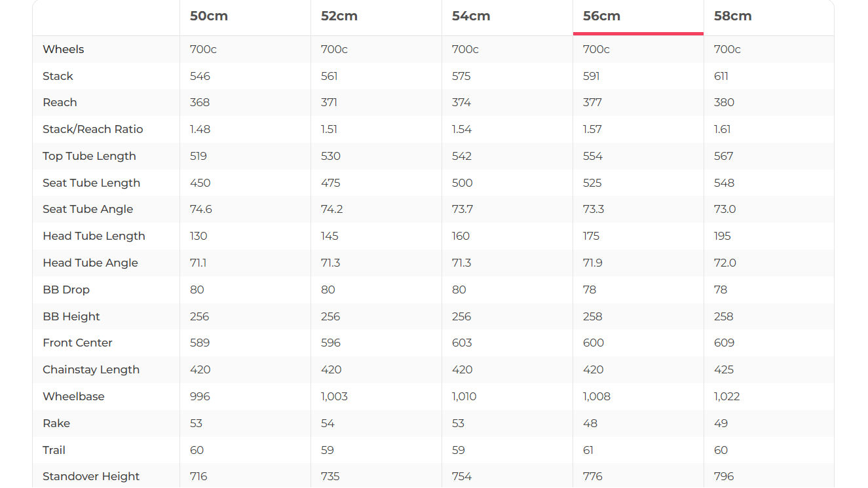Select the Seat Tube Angle row label

tap(88, 209)
